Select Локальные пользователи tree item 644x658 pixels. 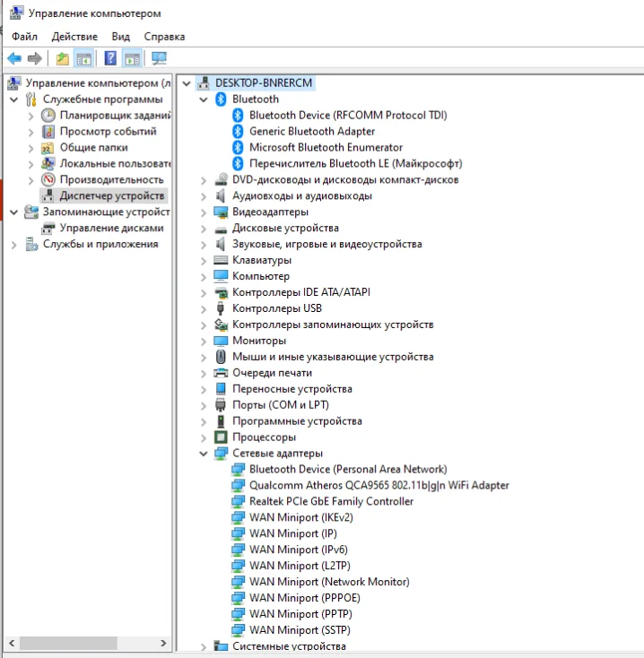pos(115,163)
